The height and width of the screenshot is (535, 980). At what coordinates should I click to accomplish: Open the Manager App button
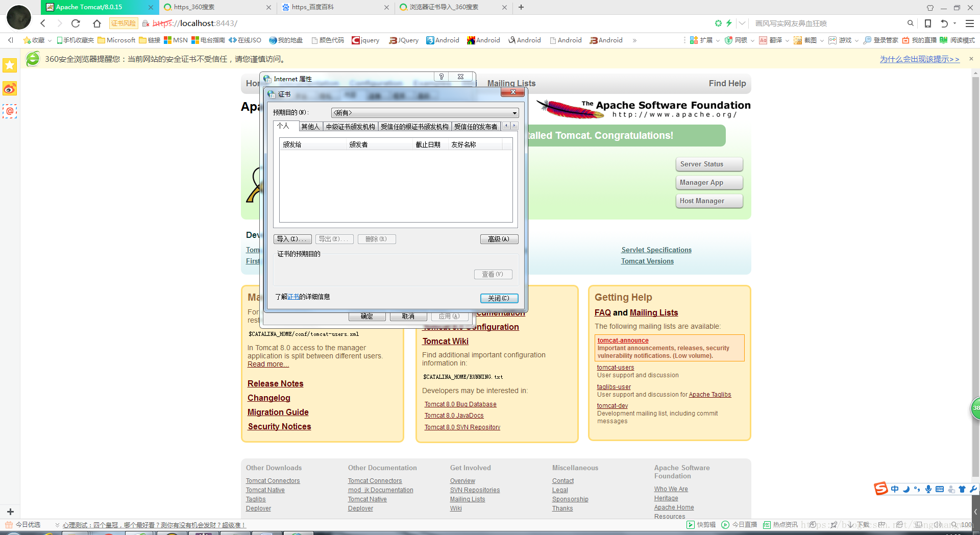click(709, 183)
